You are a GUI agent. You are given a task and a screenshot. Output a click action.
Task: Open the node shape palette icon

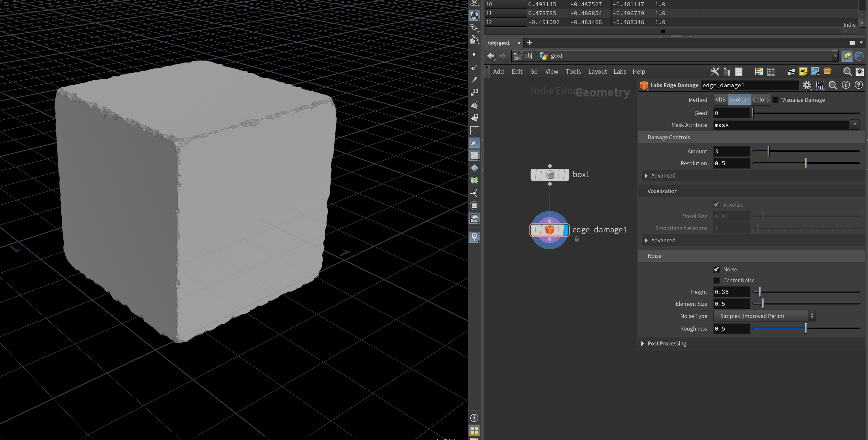tap(771, 71)
